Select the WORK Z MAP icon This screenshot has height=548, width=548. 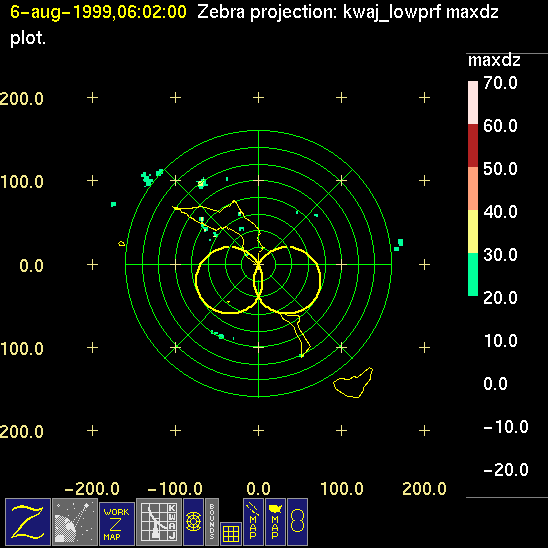tap(117, 524)
